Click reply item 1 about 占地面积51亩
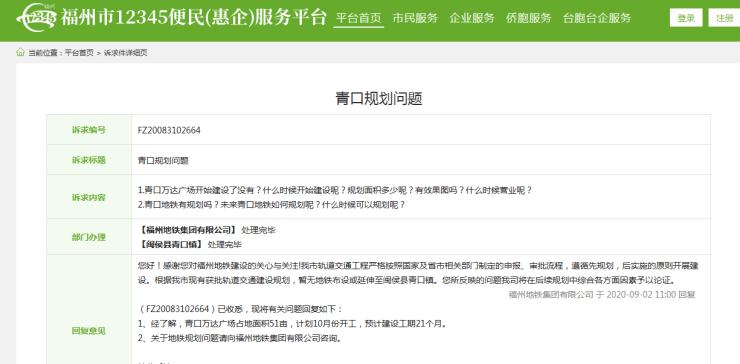This screenshot has height=364, width=740. coord(292,324)
